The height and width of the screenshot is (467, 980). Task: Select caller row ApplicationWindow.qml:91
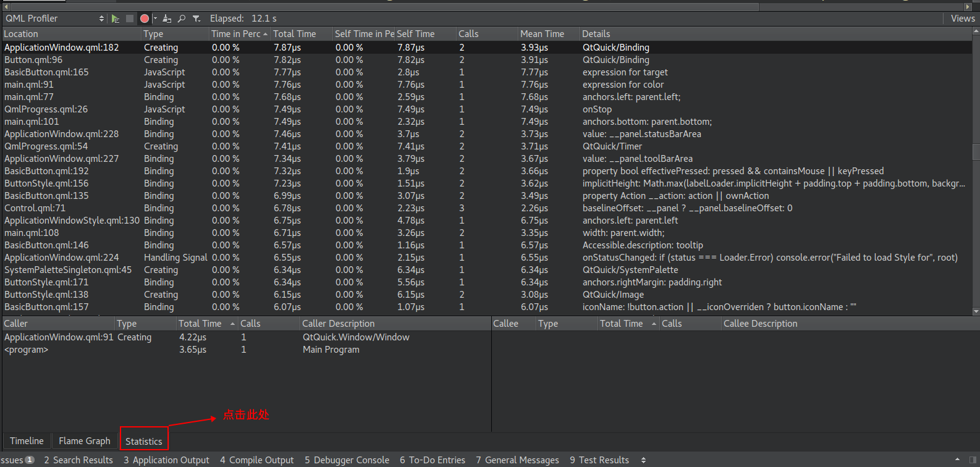(x=247, y=337)
